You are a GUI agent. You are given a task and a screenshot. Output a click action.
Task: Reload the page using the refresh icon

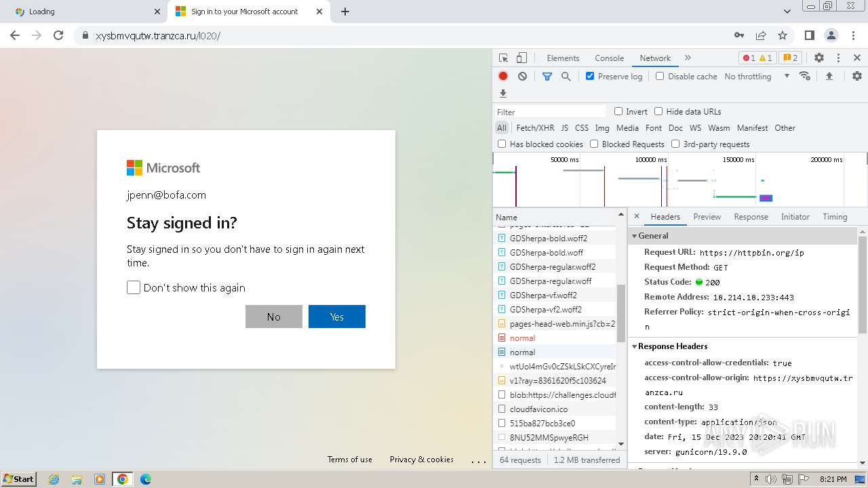pos(58,36)
